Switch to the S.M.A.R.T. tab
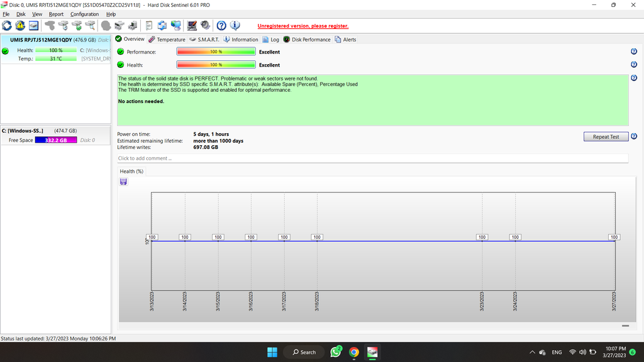The width and height of the screenshot is (644, 362). [204, 39]
